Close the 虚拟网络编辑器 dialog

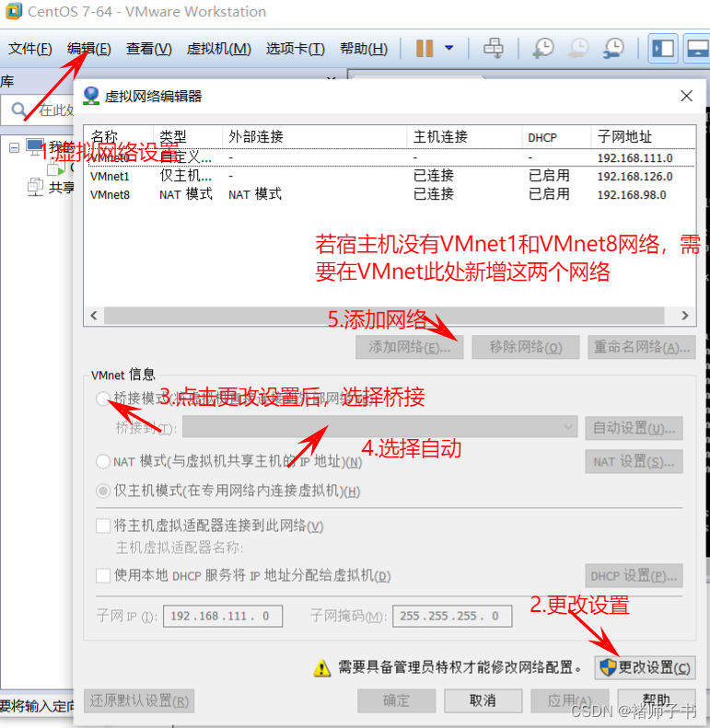pos(686,96)
